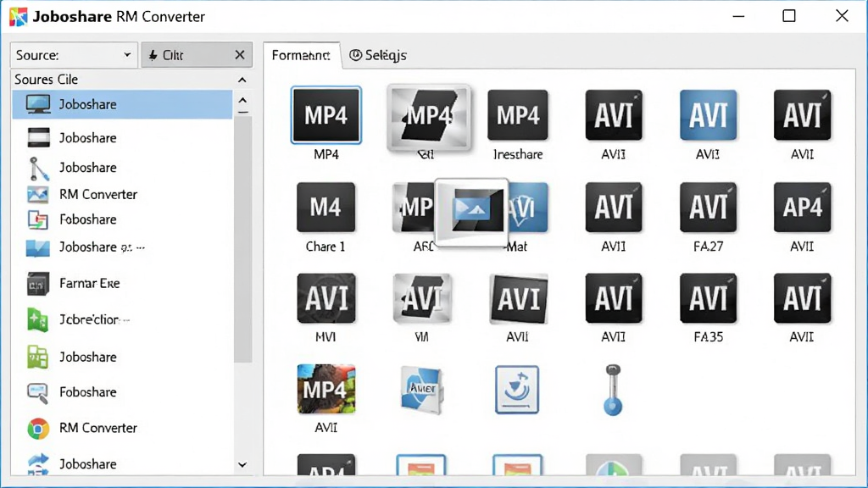Switch to the Formeant tab

[302, 55]
